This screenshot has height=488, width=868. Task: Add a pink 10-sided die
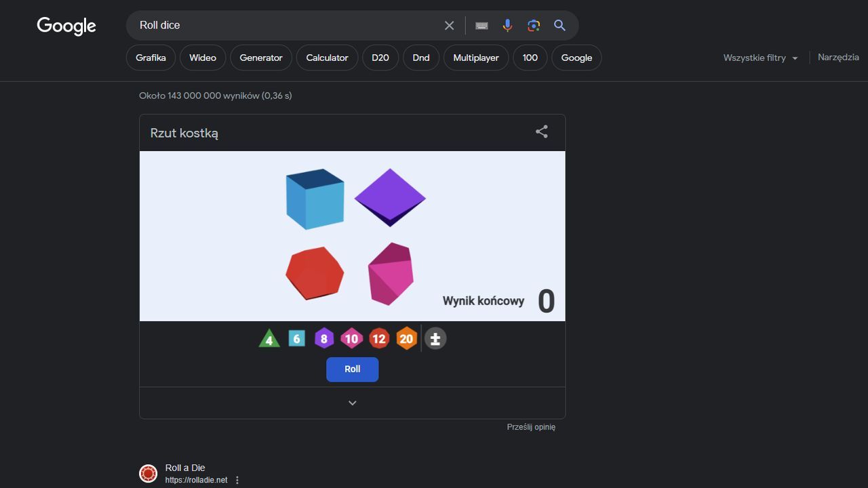[351, 338]
